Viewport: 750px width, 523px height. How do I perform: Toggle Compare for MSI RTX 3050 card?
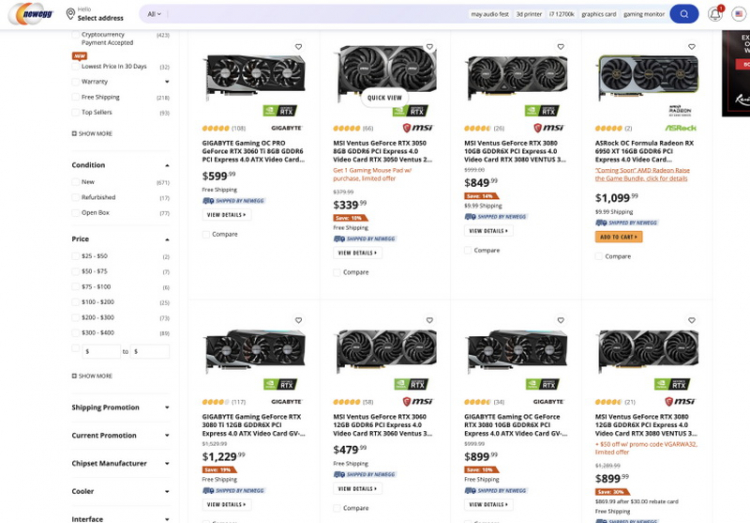338,272
